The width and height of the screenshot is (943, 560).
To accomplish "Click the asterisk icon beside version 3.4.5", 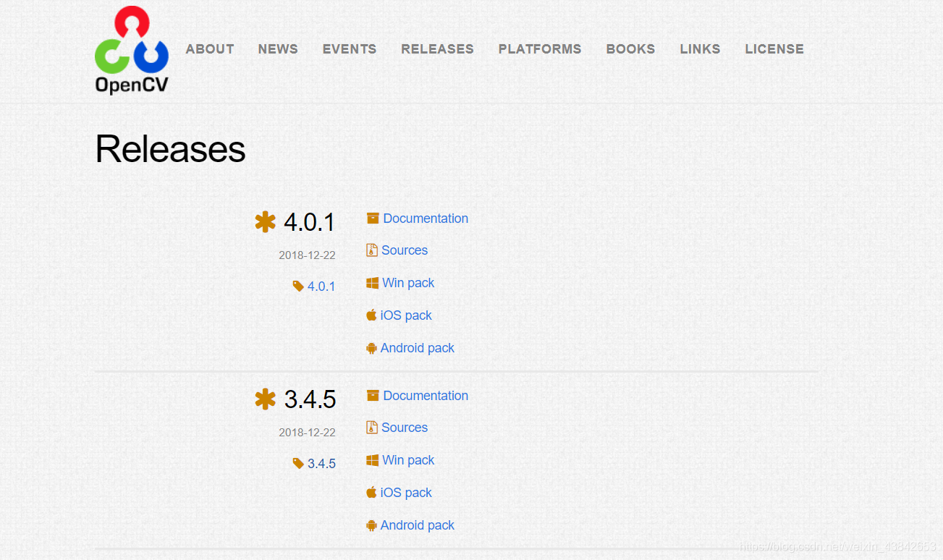I will coord(266,399).
